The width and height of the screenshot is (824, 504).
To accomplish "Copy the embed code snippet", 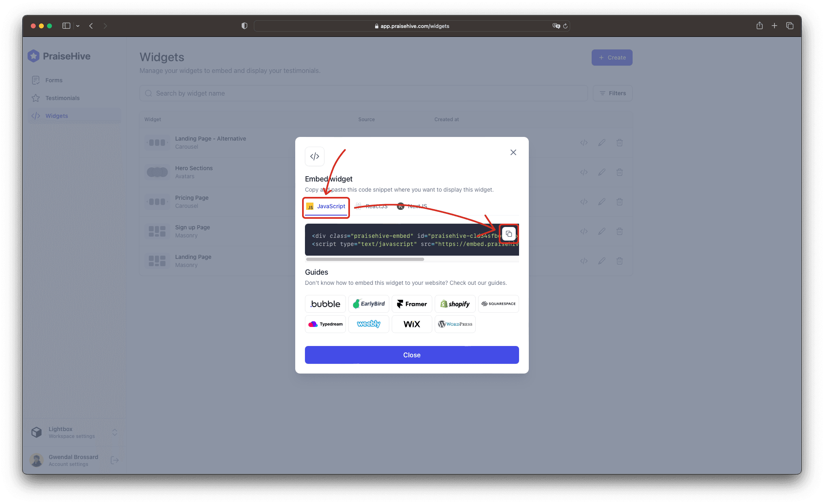I will [x=509, y=233].
